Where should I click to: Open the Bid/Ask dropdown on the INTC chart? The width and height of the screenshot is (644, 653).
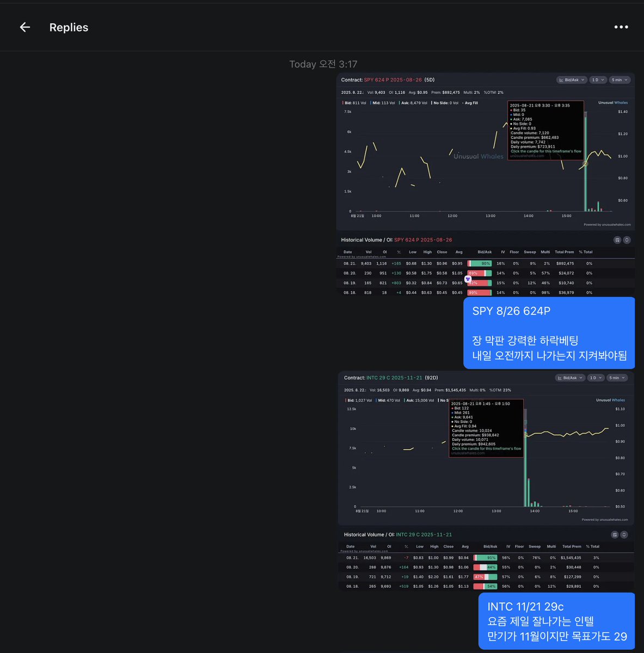(x=570, y=377)
